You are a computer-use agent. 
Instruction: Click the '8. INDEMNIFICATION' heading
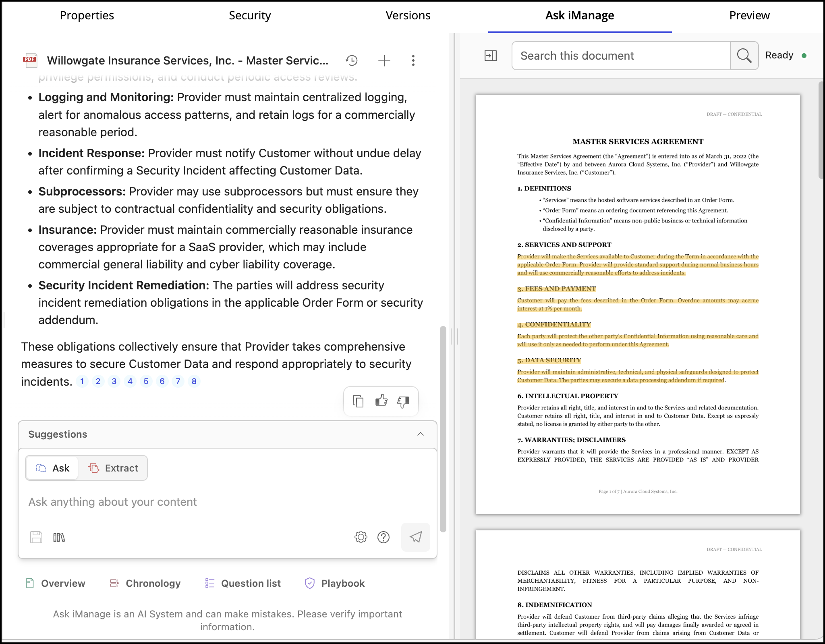click(x=554, y=605)
